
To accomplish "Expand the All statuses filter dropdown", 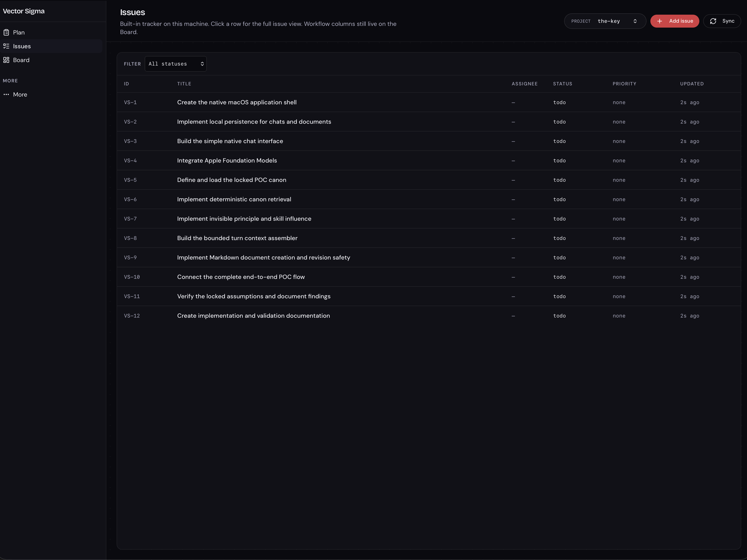I will click(x=176, y=64).
